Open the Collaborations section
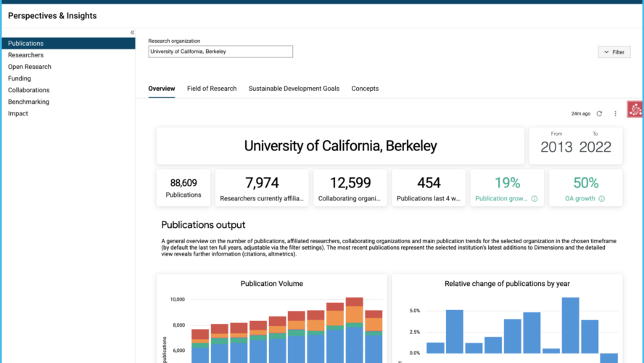 click(29, 90)
